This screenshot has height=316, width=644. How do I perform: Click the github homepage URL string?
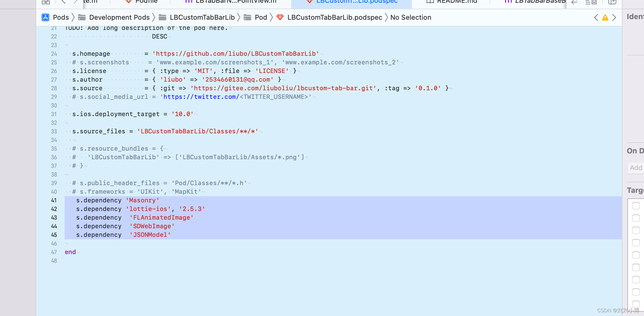pos(236,54)
